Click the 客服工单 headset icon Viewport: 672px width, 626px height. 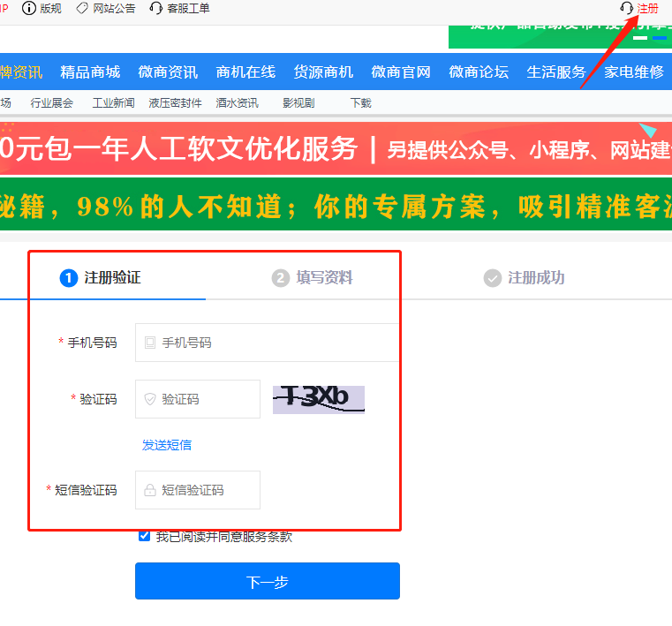(156, 8)
